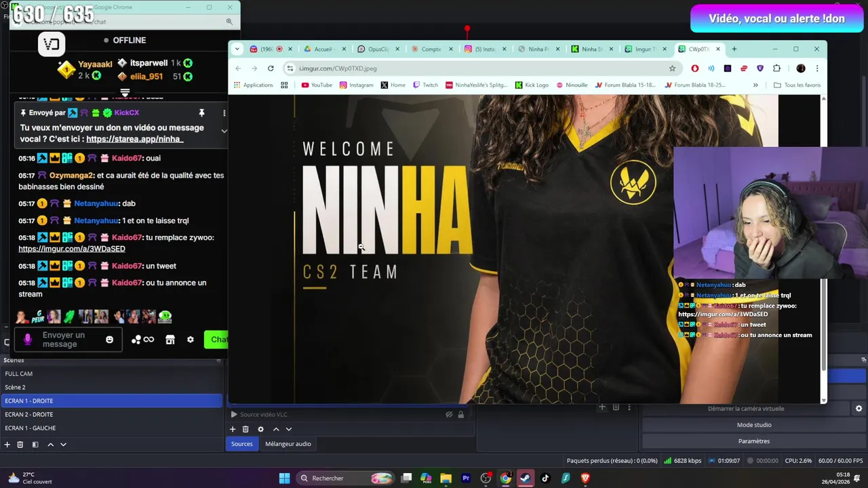Add a source with the plus icon

[233, 429]
